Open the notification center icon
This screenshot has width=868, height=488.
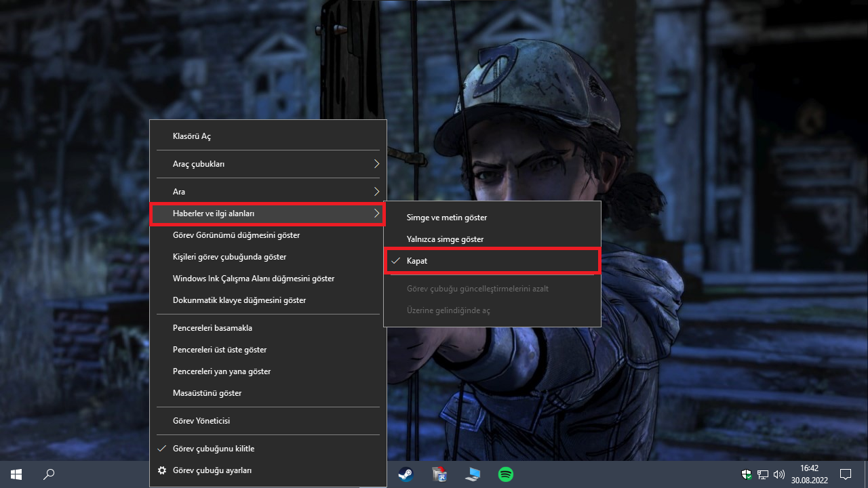(x=846, y=474)
